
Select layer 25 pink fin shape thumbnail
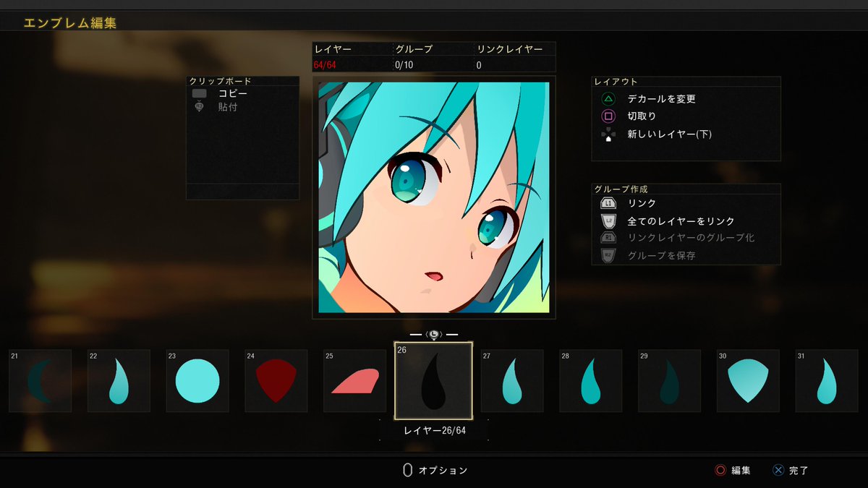(354, 381)
